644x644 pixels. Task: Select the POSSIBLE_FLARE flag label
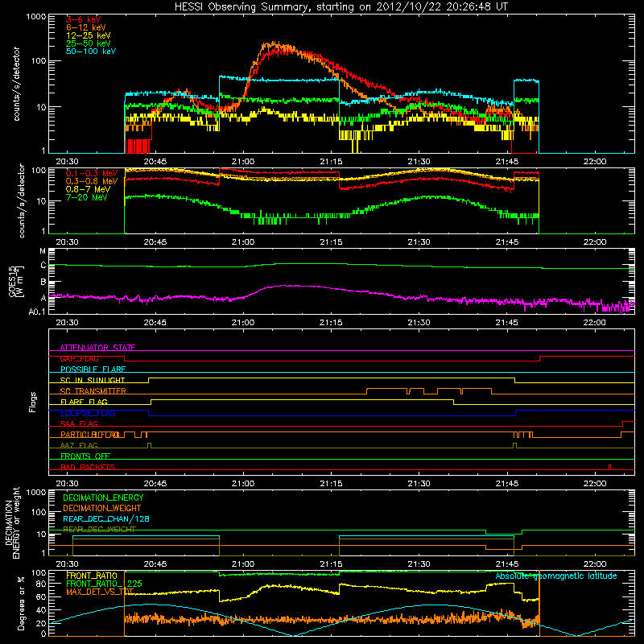pos(93,369)
